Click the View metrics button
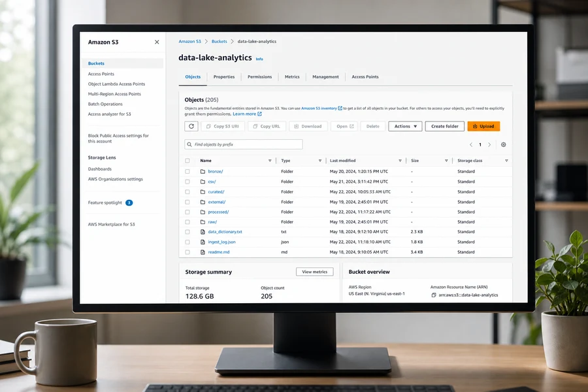This screenshot has height=392, width=588. click(315, 272)
